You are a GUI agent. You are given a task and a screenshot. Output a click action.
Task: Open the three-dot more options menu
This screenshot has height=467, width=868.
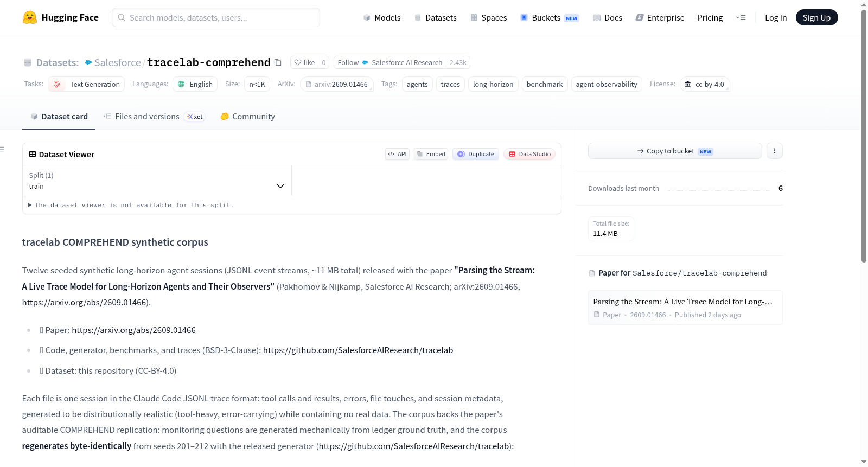[775, 151]
